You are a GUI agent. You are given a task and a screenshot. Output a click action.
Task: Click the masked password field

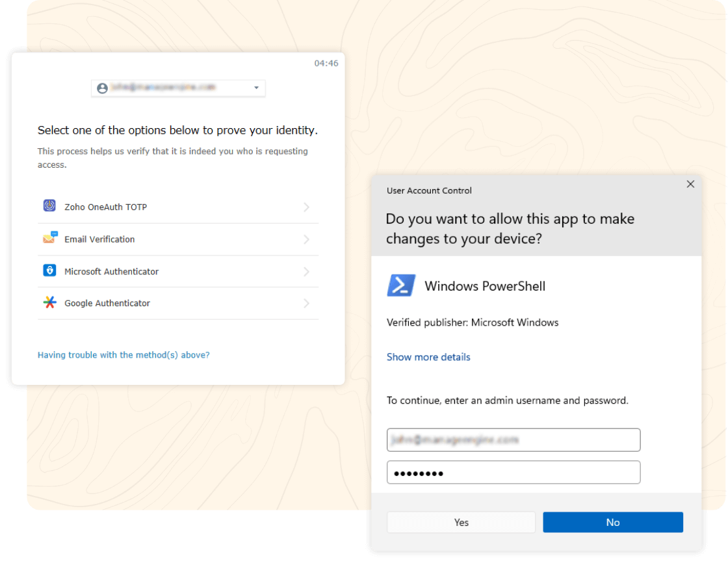click(513, 472)
